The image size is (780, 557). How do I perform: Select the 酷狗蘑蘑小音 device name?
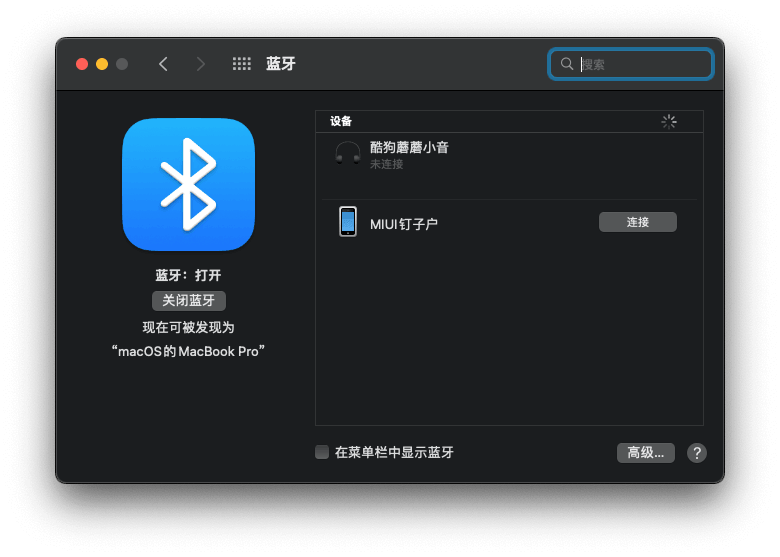[409, 147]
